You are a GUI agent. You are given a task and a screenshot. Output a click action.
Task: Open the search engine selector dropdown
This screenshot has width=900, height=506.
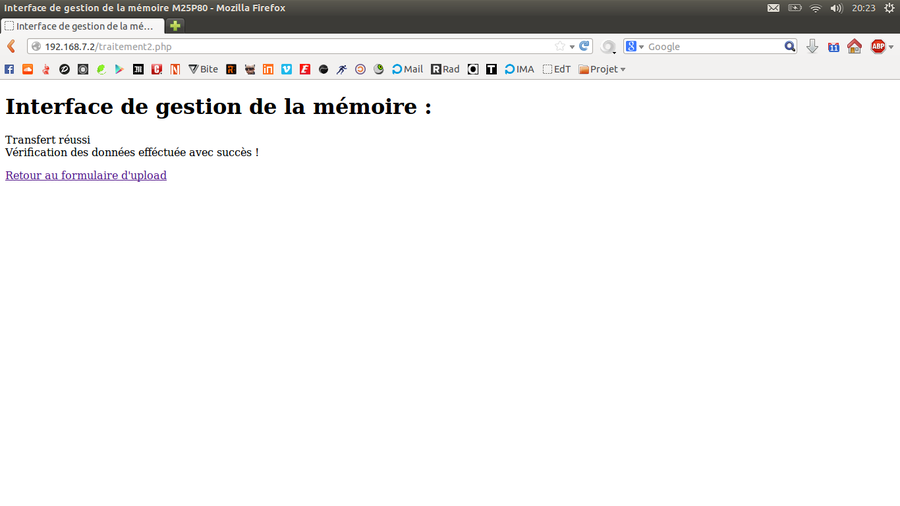pos(635,46)
